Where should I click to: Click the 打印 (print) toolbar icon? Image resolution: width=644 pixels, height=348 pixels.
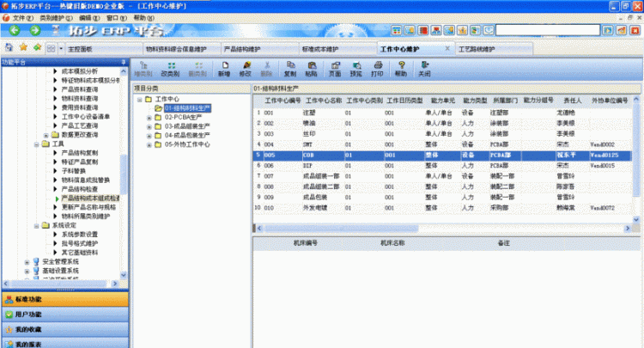377,69
